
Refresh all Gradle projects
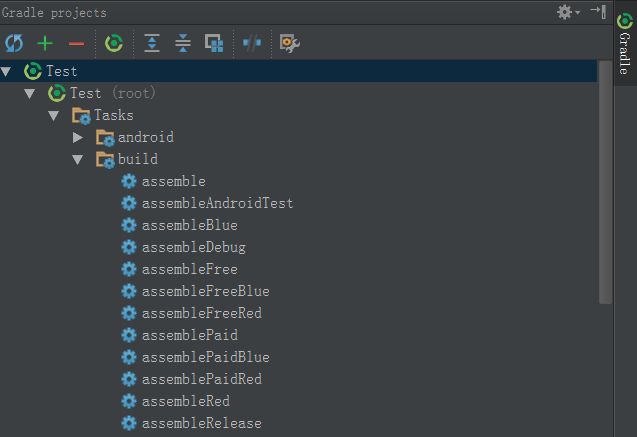[x=14, y=43]
